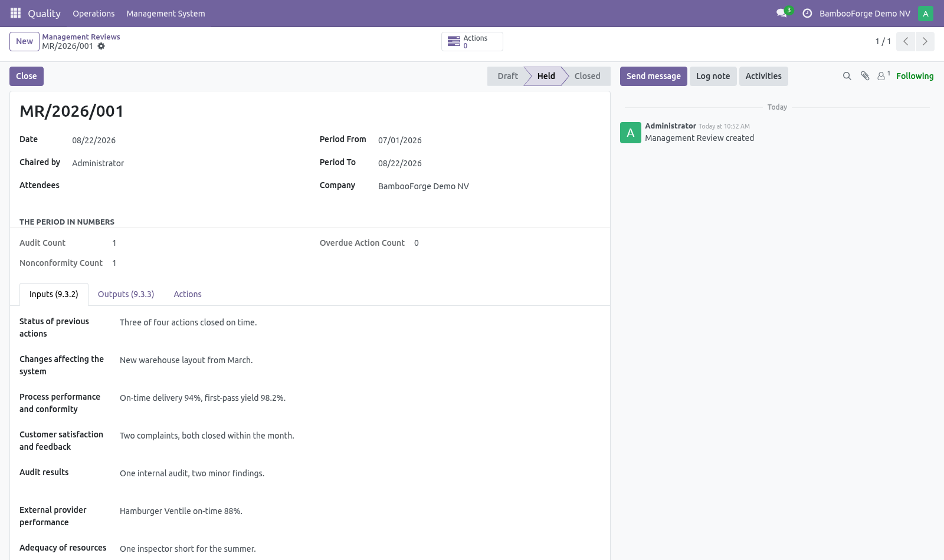This screenshot has height=560, width=944.
Task: Switch to Outputs (9.3.3) tab
Action: [126, 294]
